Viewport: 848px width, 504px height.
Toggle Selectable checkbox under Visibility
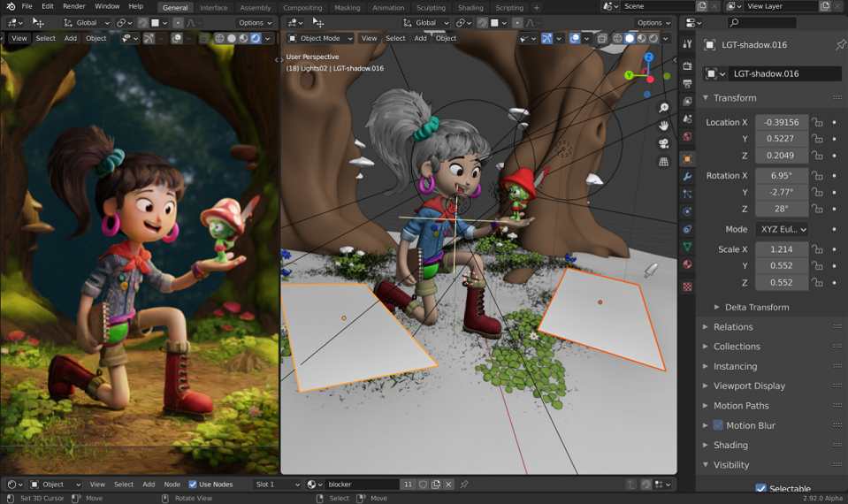tap(761, 488)
